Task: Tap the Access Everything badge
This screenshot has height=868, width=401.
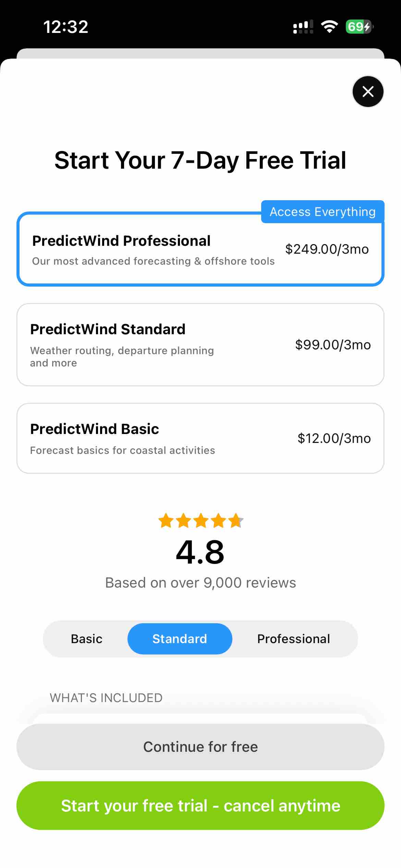Action: 323,212
